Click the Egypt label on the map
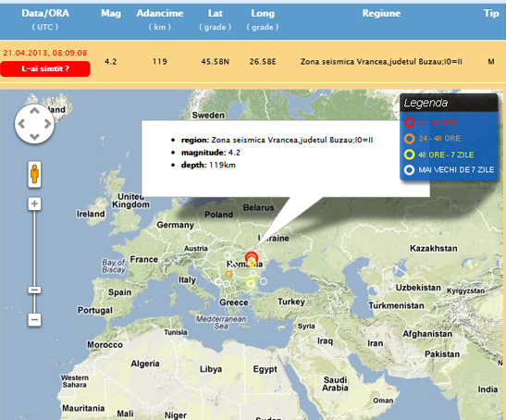506x420 pixels. tap(265, 369)
